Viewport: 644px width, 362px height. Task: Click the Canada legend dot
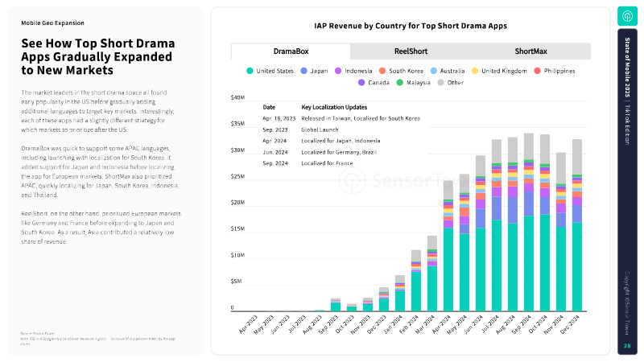361,82
